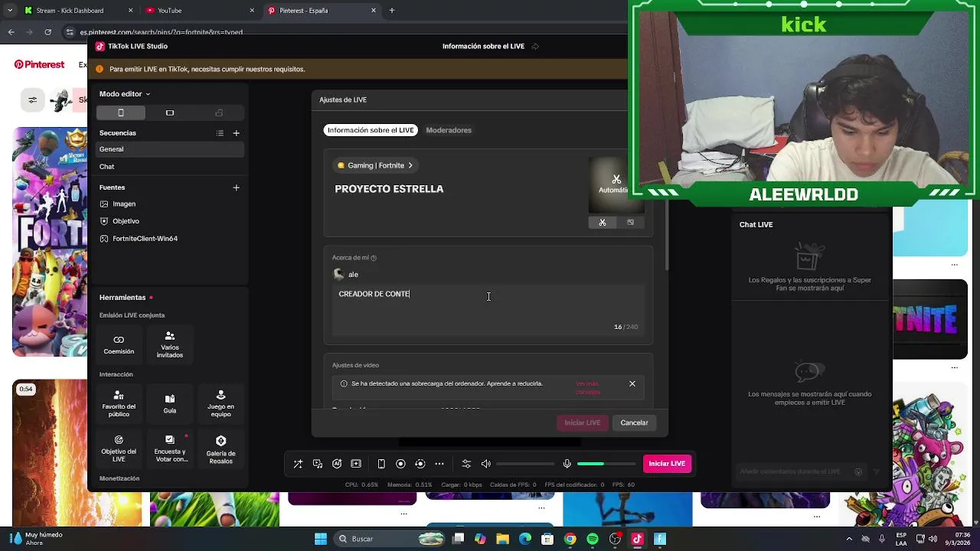Open the Varios invitados tool
Screen dimensions: 980x551
(x=170, y=344)
